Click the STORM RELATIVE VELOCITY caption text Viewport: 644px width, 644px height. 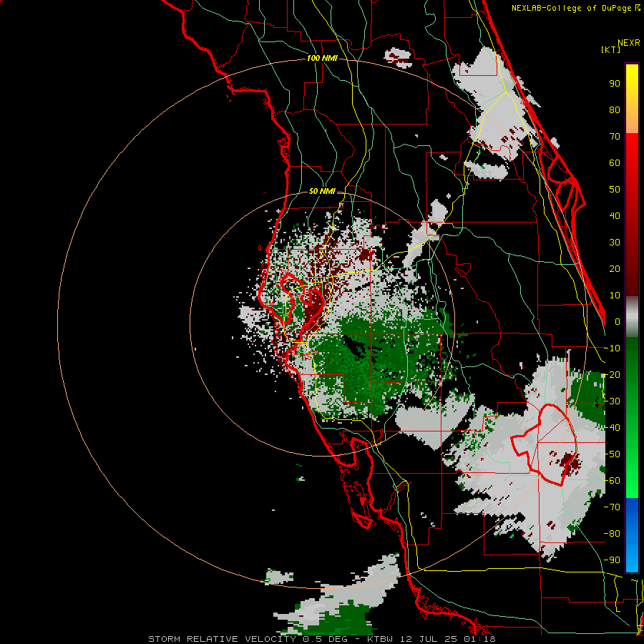coord(224,639)
